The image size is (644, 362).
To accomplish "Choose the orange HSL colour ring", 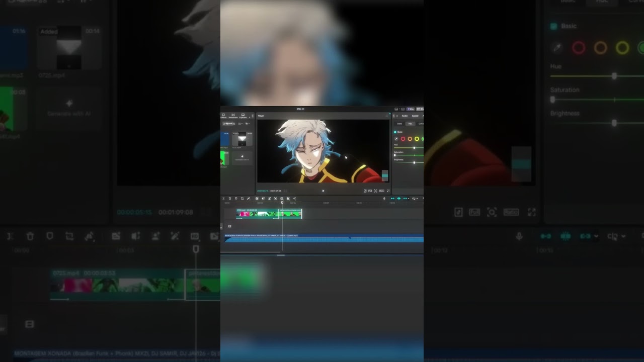I will point(410,139).
